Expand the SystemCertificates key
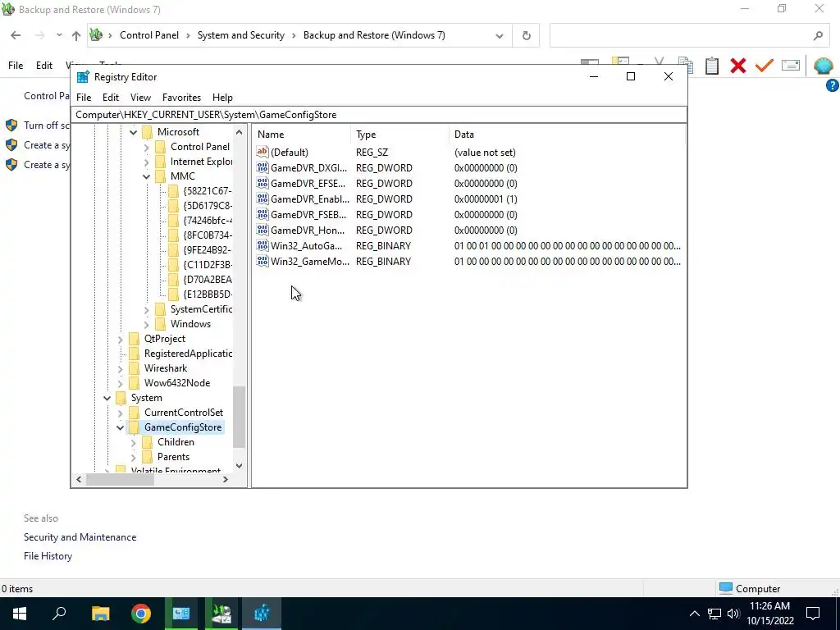Viewport: 840px width, 630px height. (146, 309)
